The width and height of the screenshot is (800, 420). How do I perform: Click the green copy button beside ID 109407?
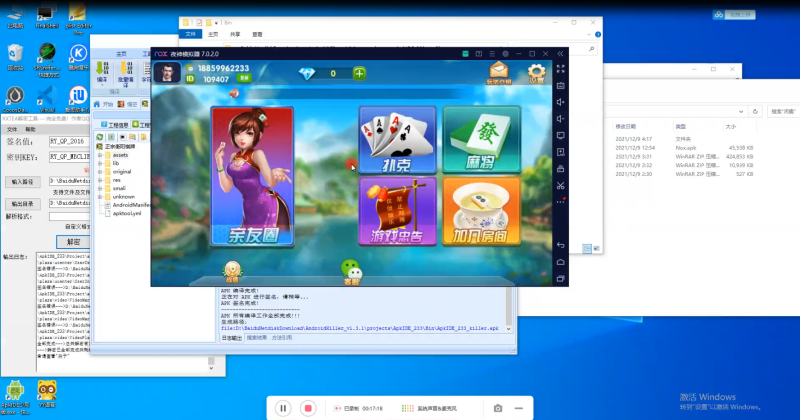click(244, 79)
